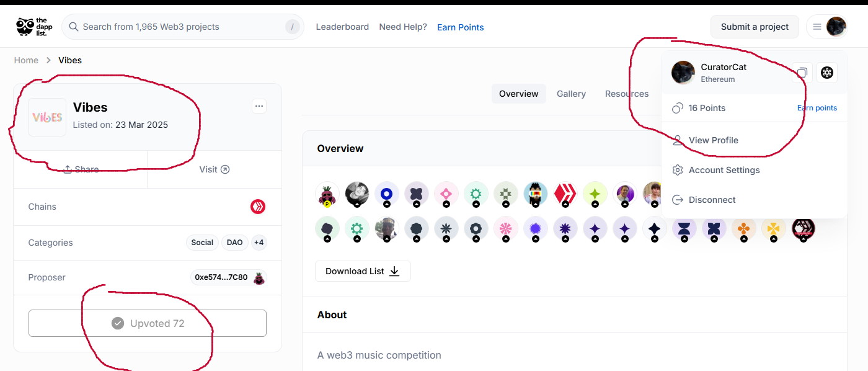
Task: Click the grayscale photo upvoter avatar
Action: 357,194
